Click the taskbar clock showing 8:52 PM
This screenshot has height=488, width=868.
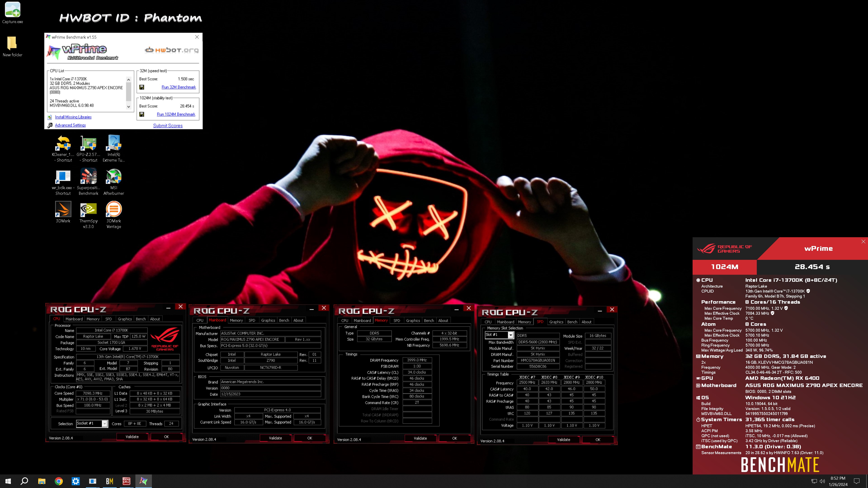tap(838, 481)
